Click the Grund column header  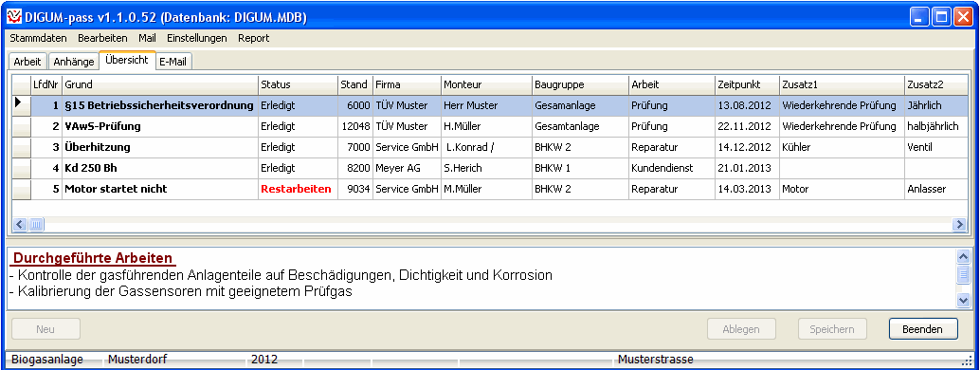tap(160, 84)
